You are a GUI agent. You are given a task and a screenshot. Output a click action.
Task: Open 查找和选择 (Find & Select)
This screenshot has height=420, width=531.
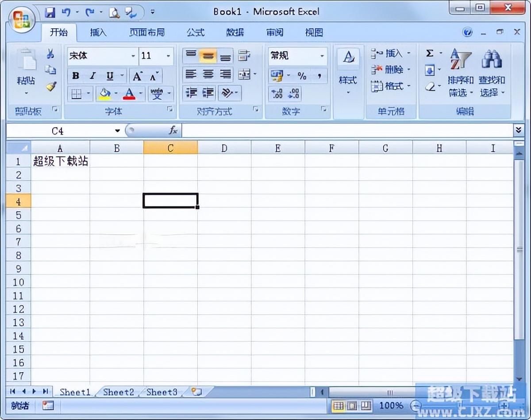493,73
